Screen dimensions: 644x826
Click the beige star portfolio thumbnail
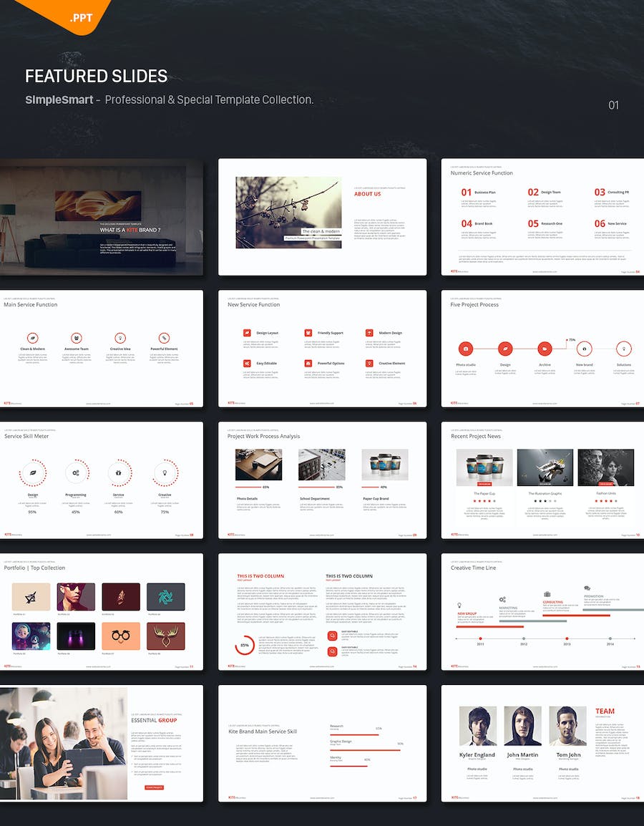click(31, 597)
